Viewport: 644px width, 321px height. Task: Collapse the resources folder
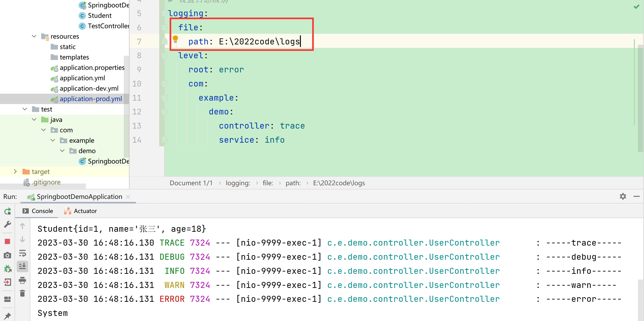pyautogui.click(x=34, y=36)
